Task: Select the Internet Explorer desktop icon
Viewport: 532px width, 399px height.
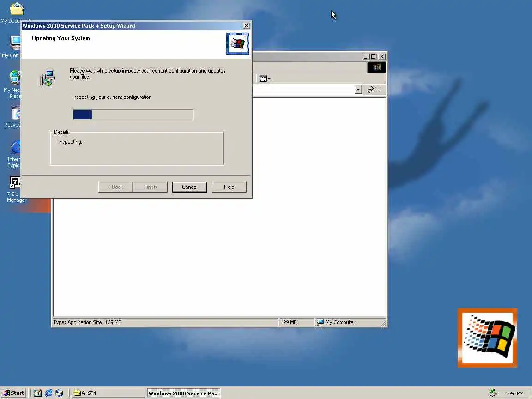Action: (14, 155)
